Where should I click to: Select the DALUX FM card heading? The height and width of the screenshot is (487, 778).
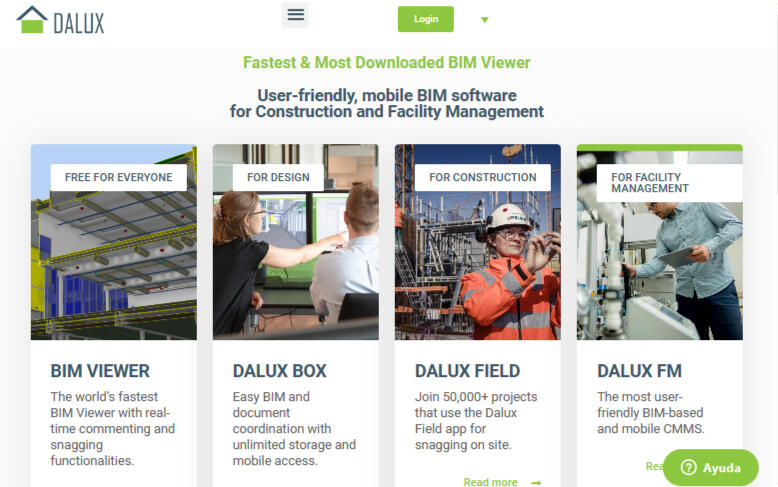tap(640, 371)
